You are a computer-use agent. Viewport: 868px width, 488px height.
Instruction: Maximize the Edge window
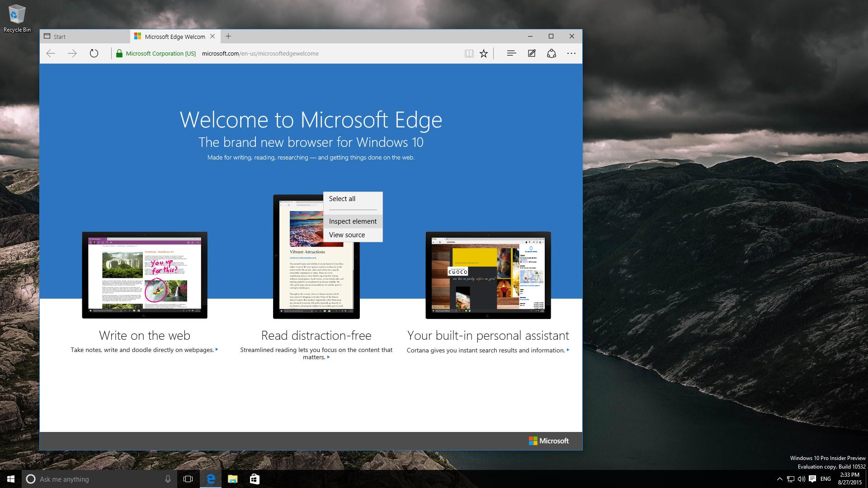[551, 36]
